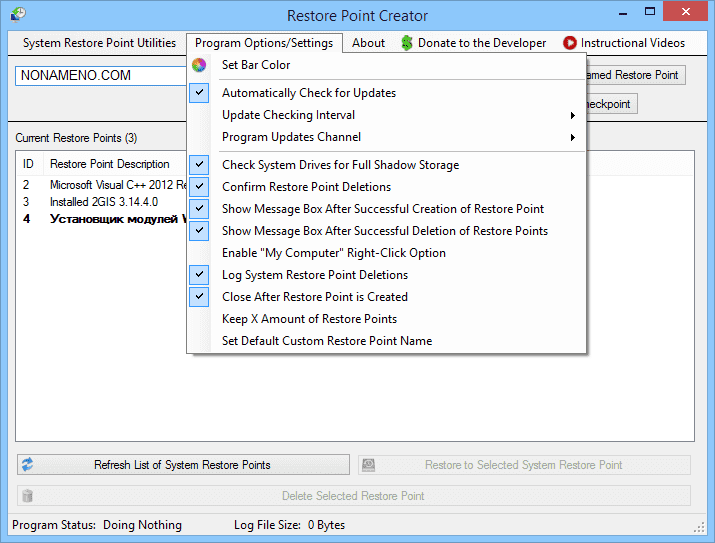The height and width of the screenshot is (543, 715).
Task: Choose Set Default Custom Restore Point Name
Action: point(327,341)
